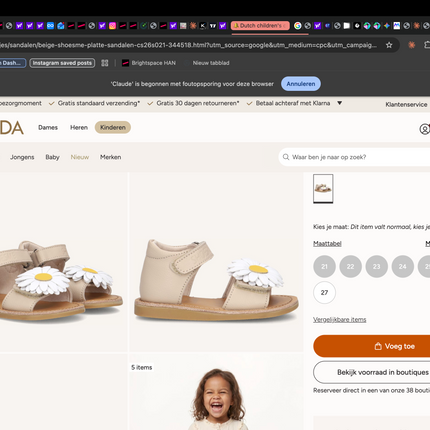The width and height of the screenshot is (430, 430).
Task: Open the Merken menu item
Action: [x=110, y=157]
